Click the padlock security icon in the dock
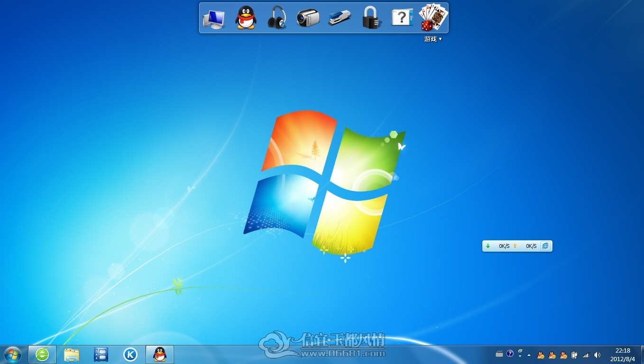The image size is (644, 364). point(371,18)
